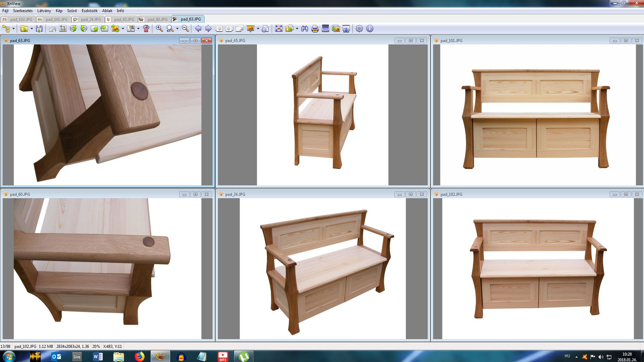
Task: Click the next page icon
Action: [x=229, y=29]
